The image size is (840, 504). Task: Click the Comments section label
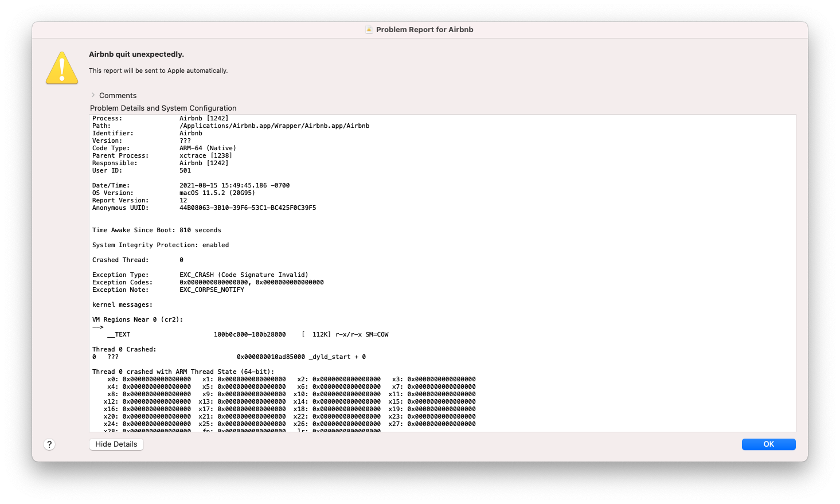click(118, 96)
